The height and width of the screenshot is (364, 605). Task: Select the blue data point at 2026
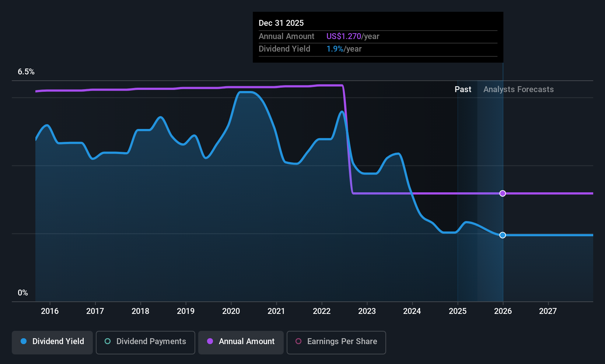pos(503,235)
